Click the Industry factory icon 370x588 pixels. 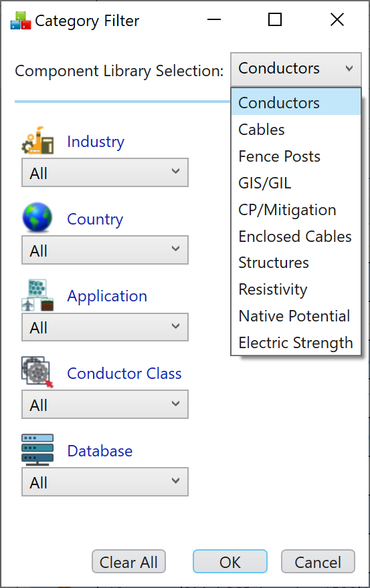tap(37, 140)
